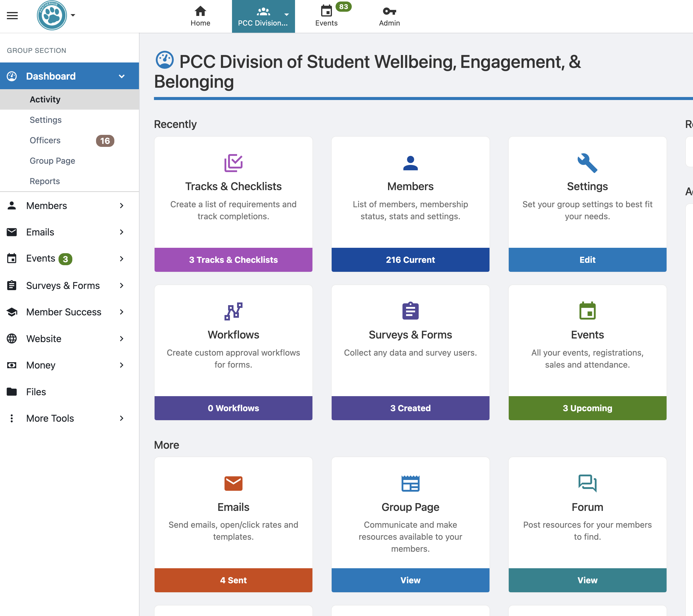Click the orange Emails envelope icon

(233, 483)
